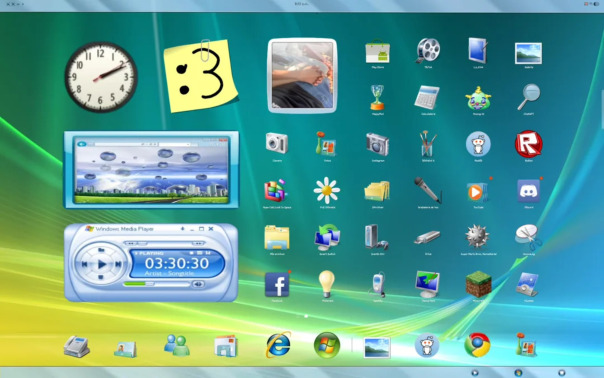Mute the Windows Media Player widget
The height and width of the screenshot is (378, 604).
point(198,284)
